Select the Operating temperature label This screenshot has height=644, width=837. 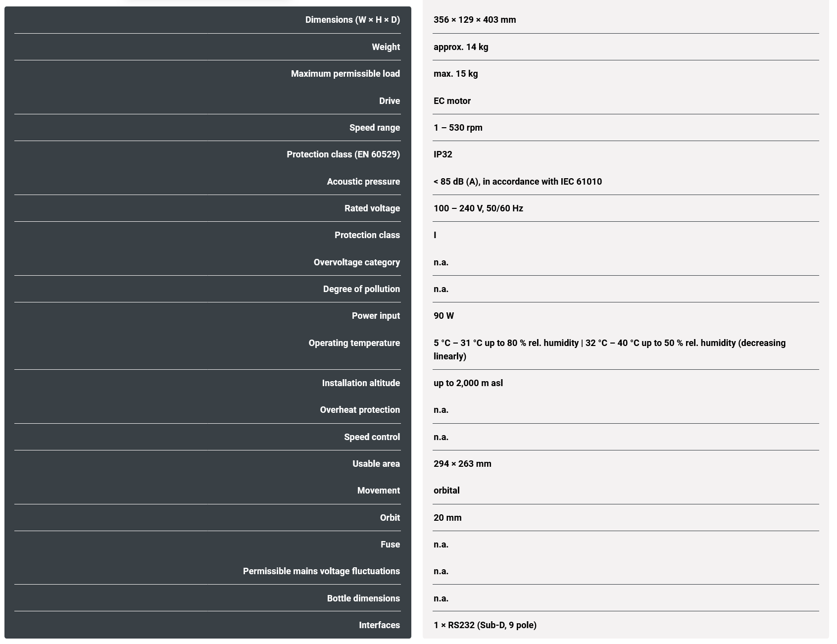coord(354,343)
